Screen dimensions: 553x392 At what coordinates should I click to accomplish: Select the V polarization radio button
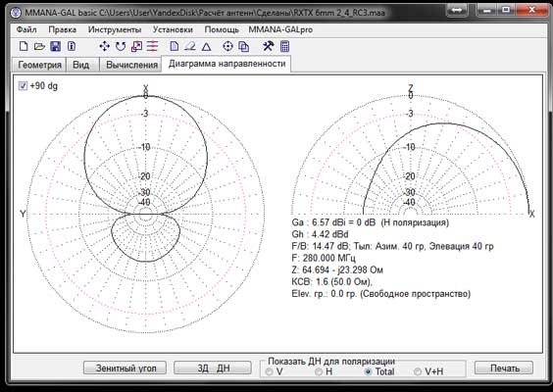[x=270, y=371]
